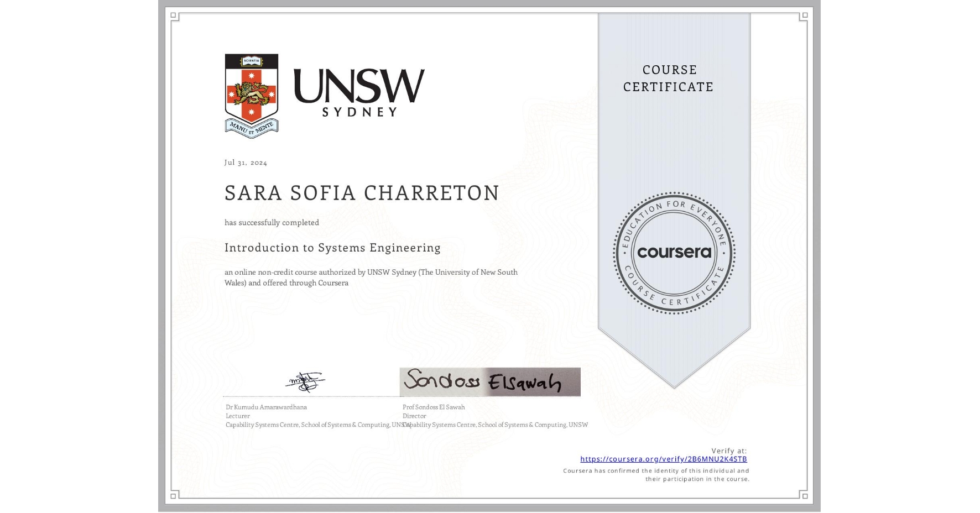980x513 pixels.
Task: Click the has successfully completed text
Action: click(272, 222)
